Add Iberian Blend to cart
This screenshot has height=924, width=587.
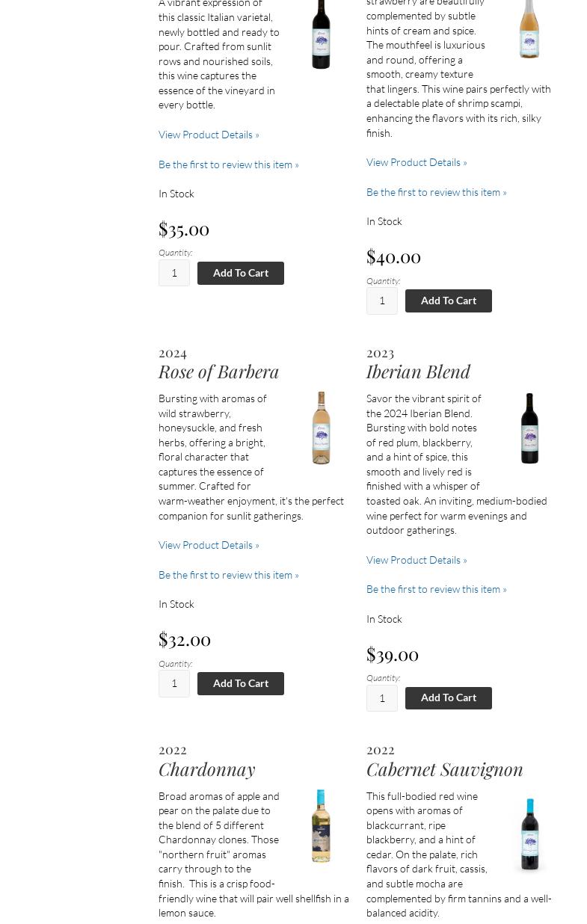point(448,697)
